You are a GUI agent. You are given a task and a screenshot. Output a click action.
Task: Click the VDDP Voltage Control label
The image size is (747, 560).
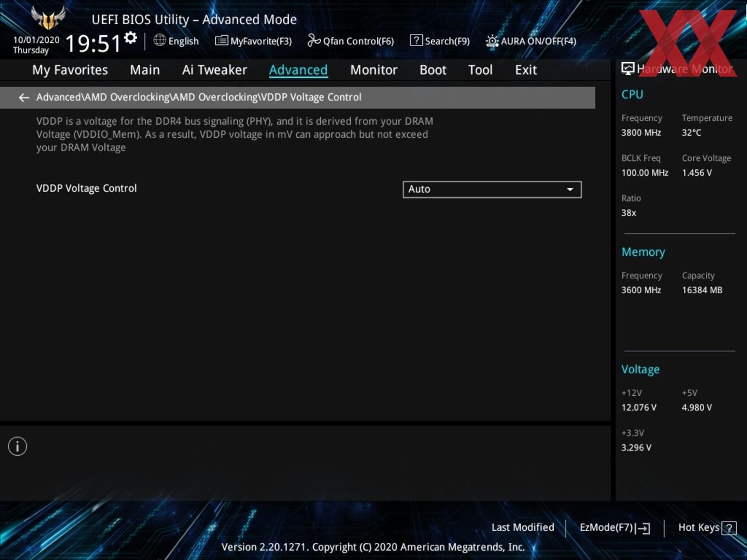click(86, 188)
